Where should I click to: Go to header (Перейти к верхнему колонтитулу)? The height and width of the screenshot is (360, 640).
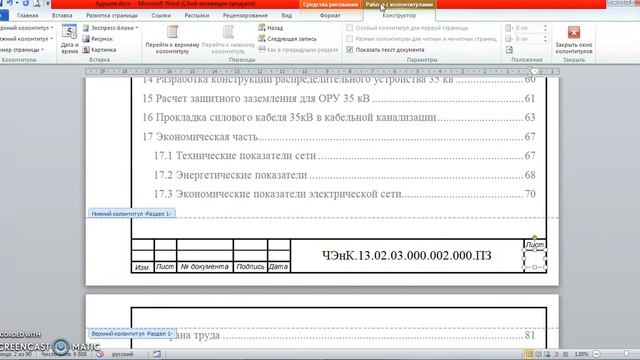pos(172,40)
